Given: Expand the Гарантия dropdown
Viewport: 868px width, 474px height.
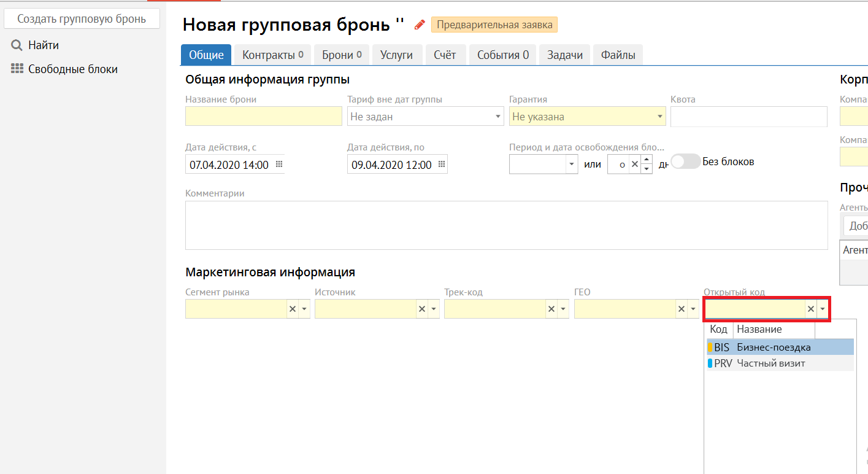Looking at the screenshot, I should point(659,117).
